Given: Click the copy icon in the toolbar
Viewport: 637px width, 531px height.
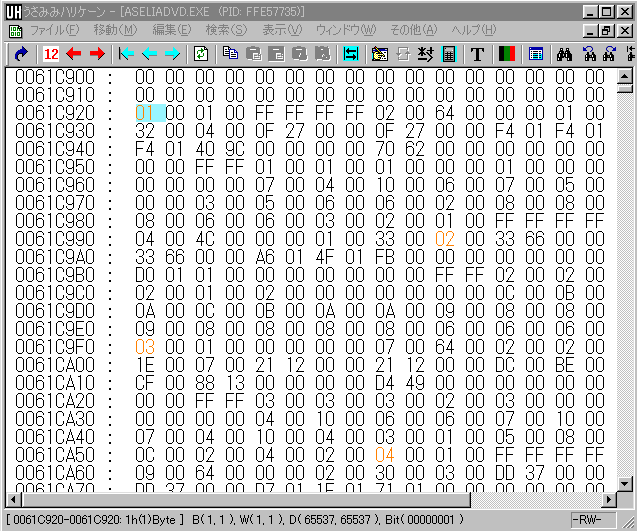Looking at the screenshot, I should [231, 53].
